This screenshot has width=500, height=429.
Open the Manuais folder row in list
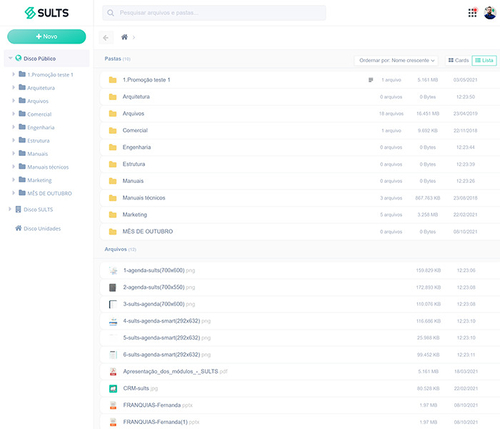300,181
